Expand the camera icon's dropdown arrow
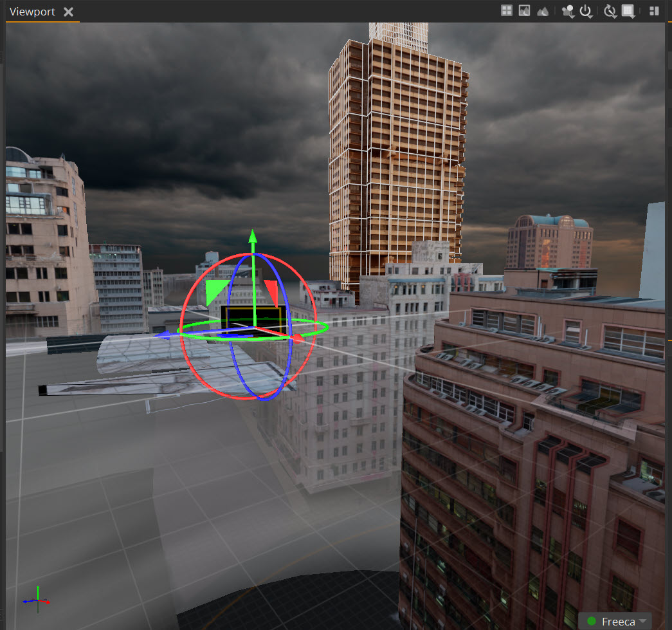 [x=573, y=16]
